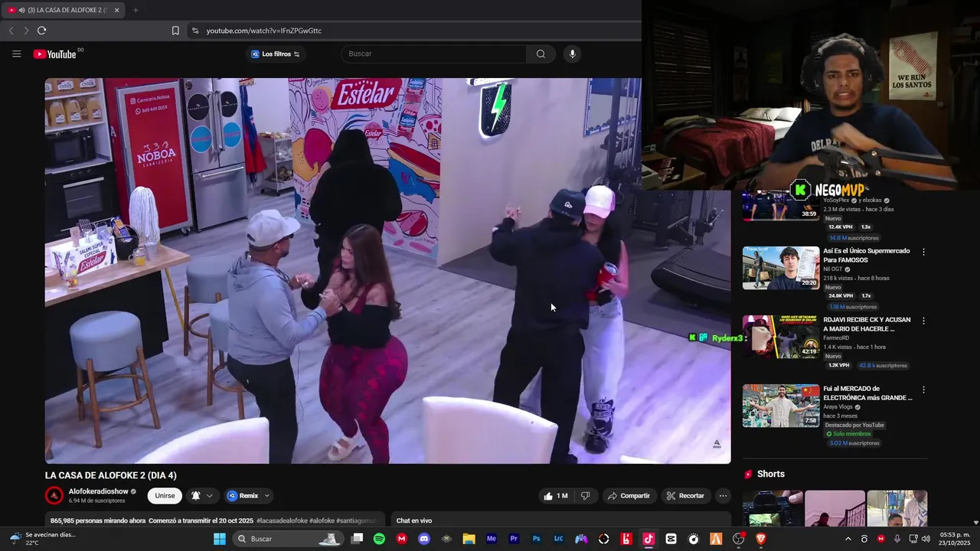Click the browser address bar URL
Screen dimensions: 980x551
(x=264, y=31)
